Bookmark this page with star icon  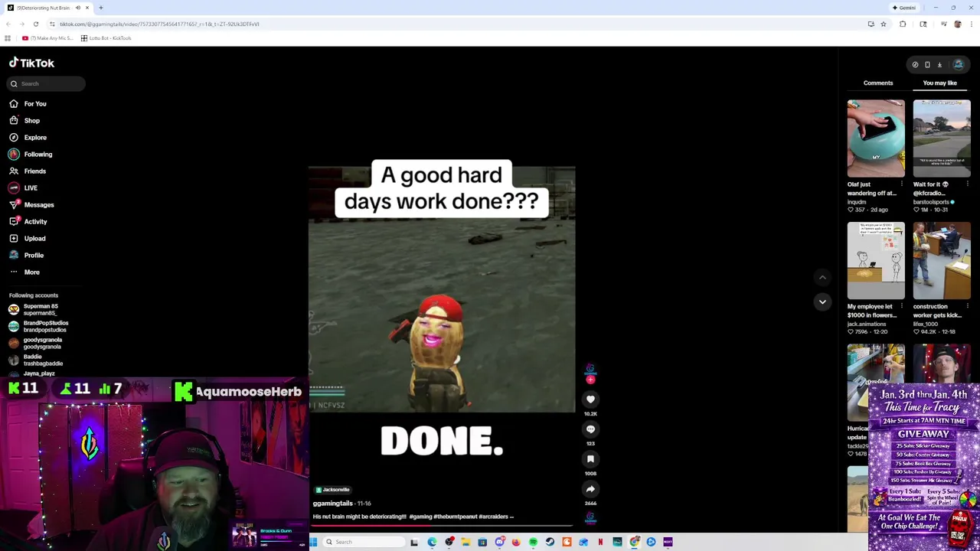tap(883, 24)
